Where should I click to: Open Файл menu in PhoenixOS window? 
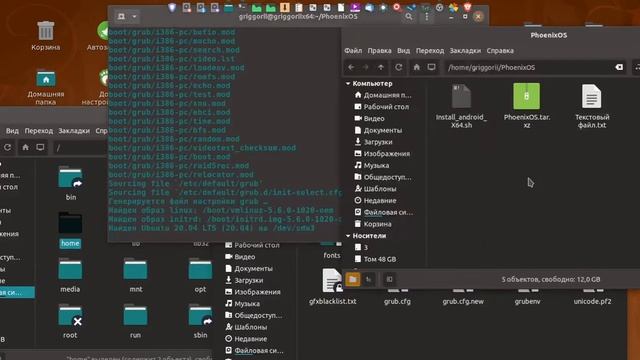coord(353,51)
